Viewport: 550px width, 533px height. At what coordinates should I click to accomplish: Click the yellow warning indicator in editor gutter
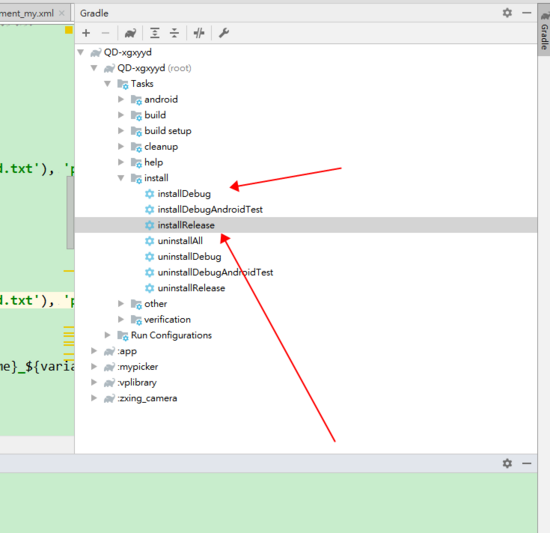pos(69,30)
